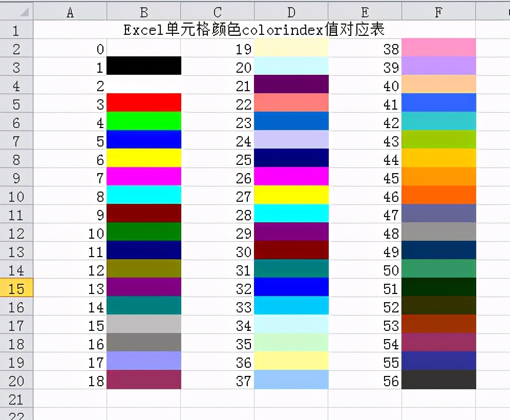Click the Select All corner triangle
The width and height of the screenshot is (510, 420).
tap(25, 12)
